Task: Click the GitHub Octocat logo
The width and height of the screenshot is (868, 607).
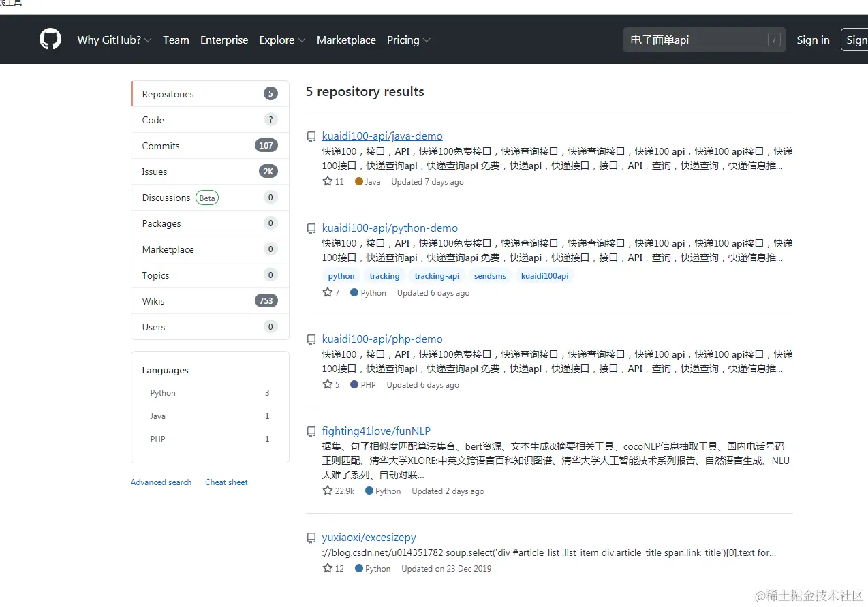Action: click(50, 40)
